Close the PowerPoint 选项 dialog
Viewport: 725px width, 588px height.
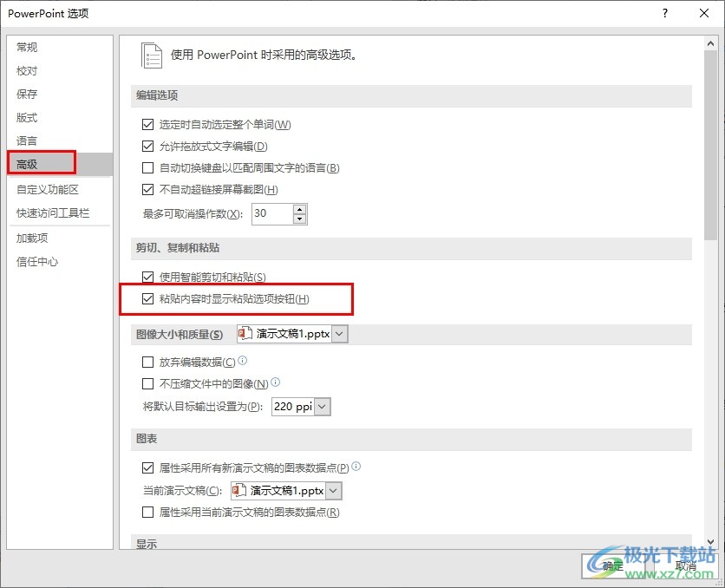tap(704, 13)
